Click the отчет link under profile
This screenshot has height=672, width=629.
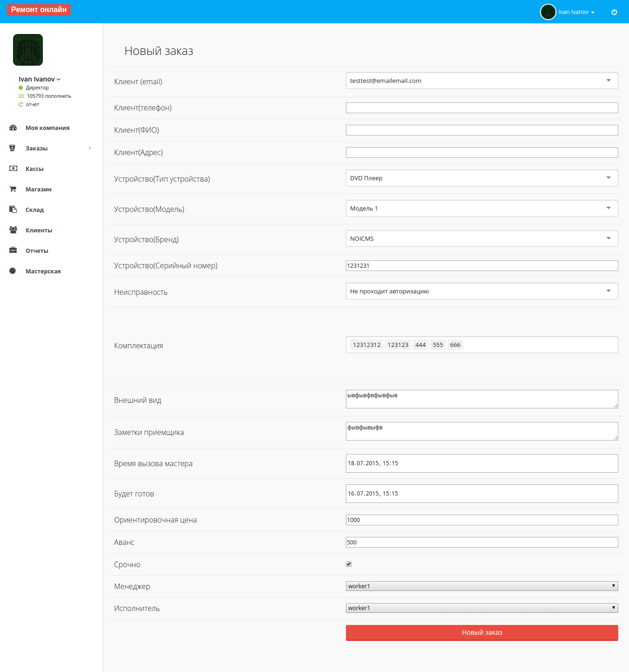pyautogui.click(x=33, y=104)
